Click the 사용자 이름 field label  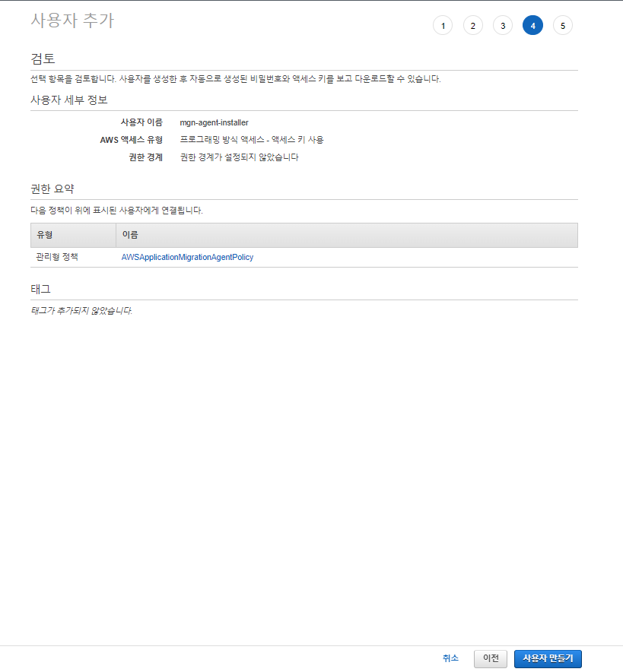point(141,122)
